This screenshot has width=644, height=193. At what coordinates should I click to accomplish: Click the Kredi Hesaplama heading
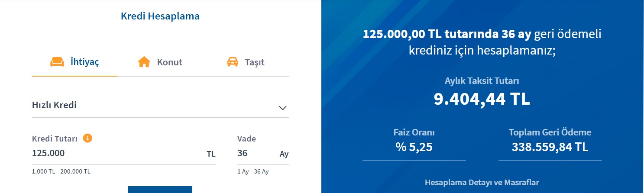point(160,16)
